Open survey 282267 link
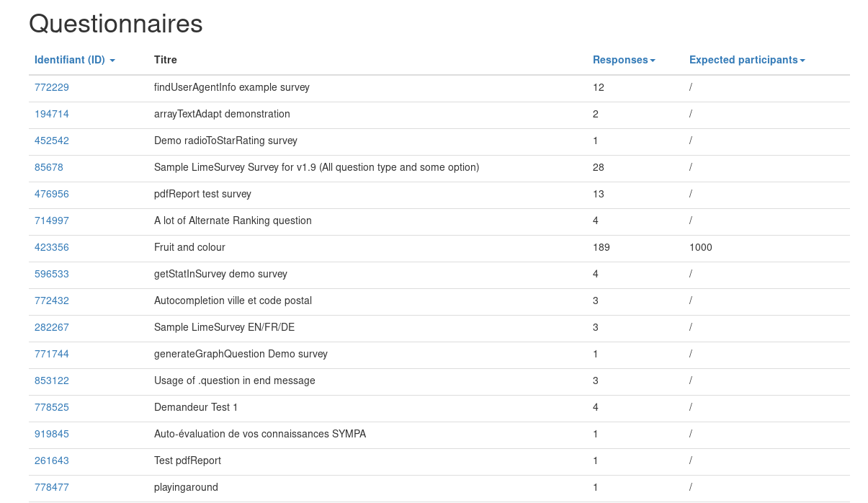Screen dimensions: 868x503 [52, 327]
